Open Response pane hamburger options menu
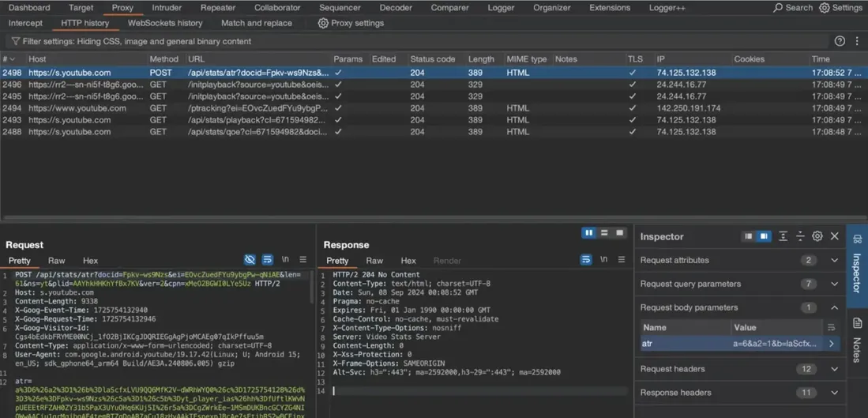868x418 pixels. tap(621, 260)
